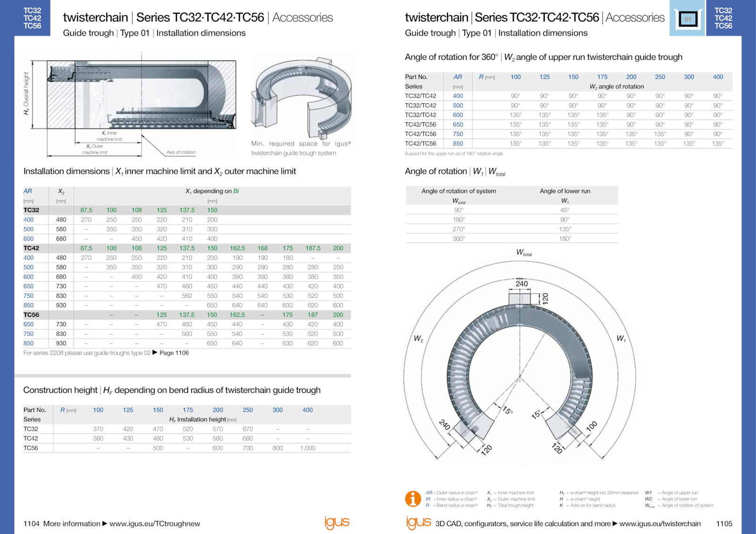The height and width of the screenshot is (534, 756).
Task: Click the 240 dimension atop the diagram
Action: (x=522, y=284)
